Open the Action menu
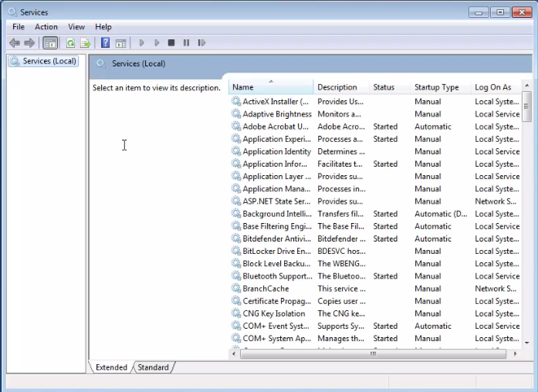Image resolution: width=538 pixels, height=392 pixels. click(x=46, y=27)
